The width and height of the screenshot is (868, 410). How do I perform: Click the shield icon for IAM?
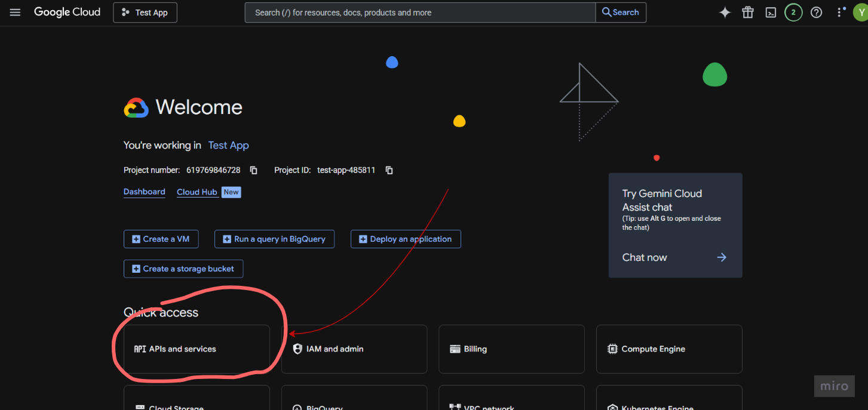point(297,349)
